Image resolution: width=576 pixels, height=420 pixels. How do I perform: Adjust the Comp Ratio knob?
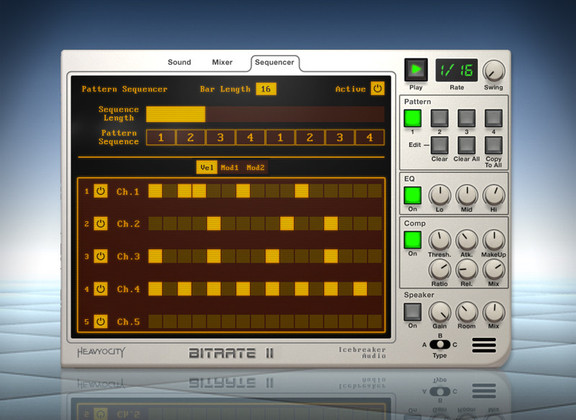point(439,269)
